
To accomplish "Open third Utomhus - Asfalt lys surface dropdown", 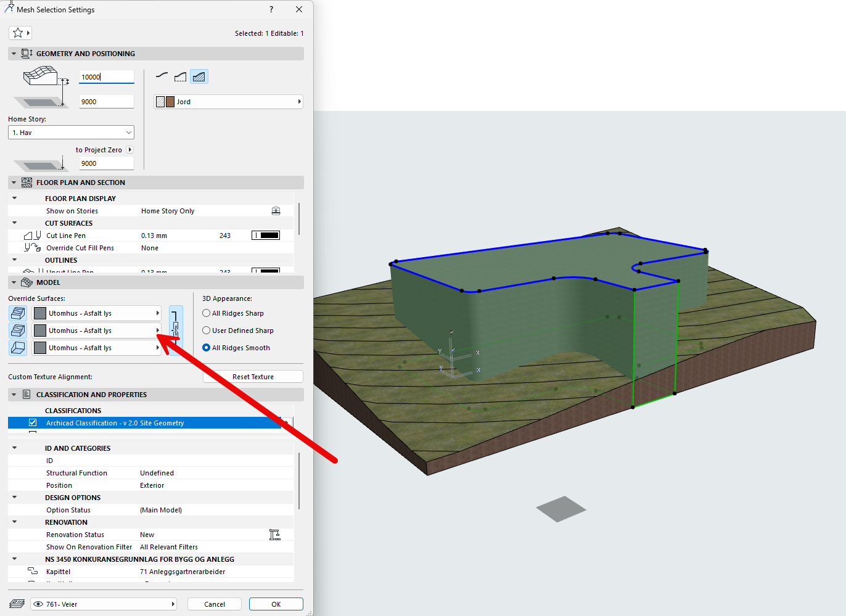I will tap(97, 348).
